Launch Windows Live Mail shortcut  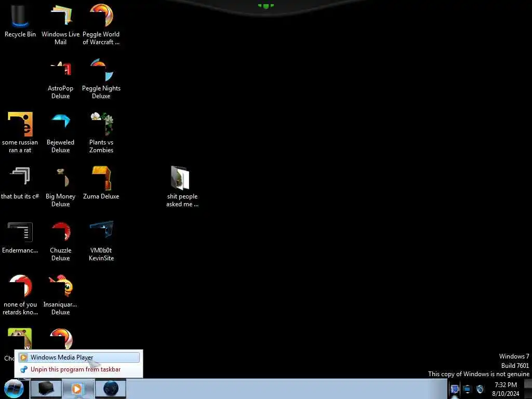click(60, 24)
